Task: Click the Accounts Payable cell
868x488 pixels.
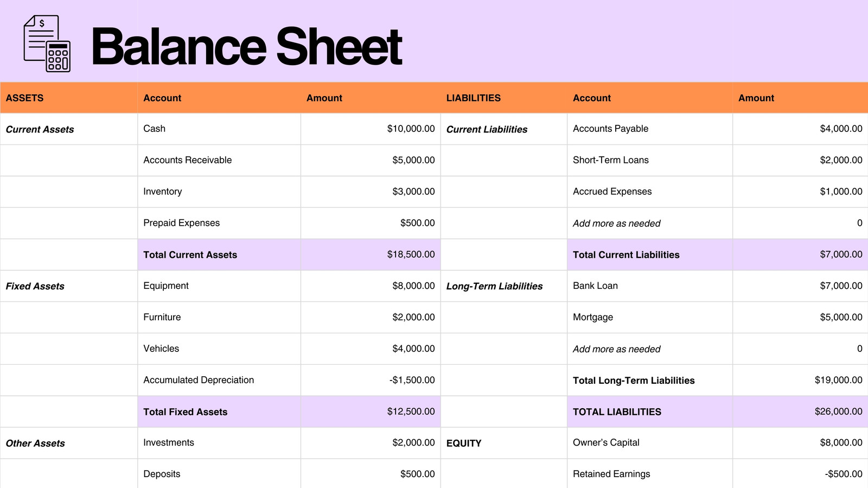Action: click(x=650, y=129)
